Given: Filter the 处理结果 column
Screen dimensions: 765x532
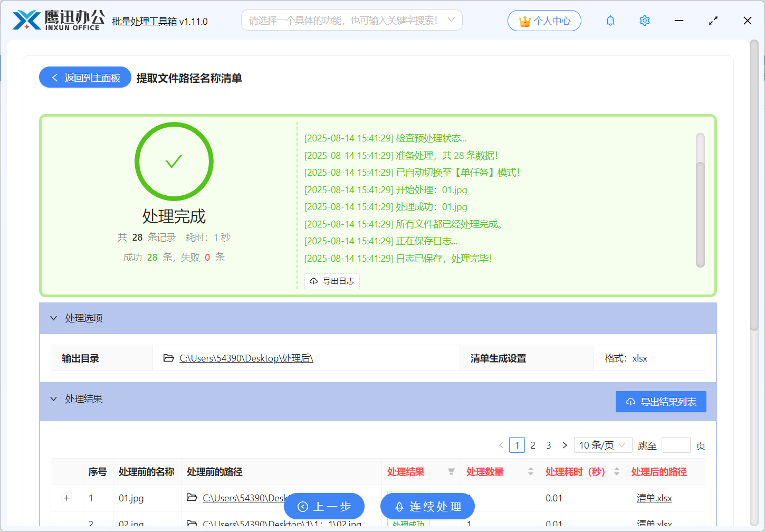Looking at the screenshot, I should 451,471.
